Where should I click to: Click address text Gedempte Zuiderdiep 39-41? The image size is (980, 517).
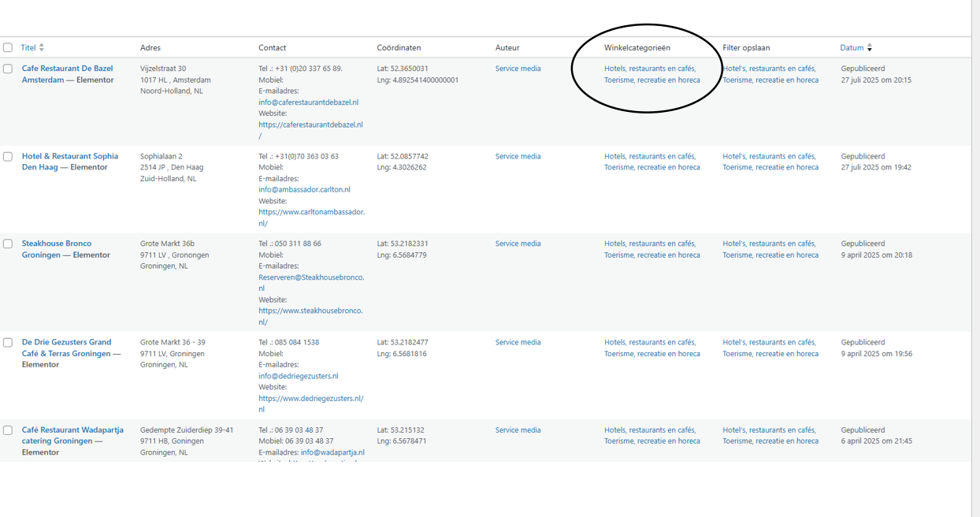point(187,430)
